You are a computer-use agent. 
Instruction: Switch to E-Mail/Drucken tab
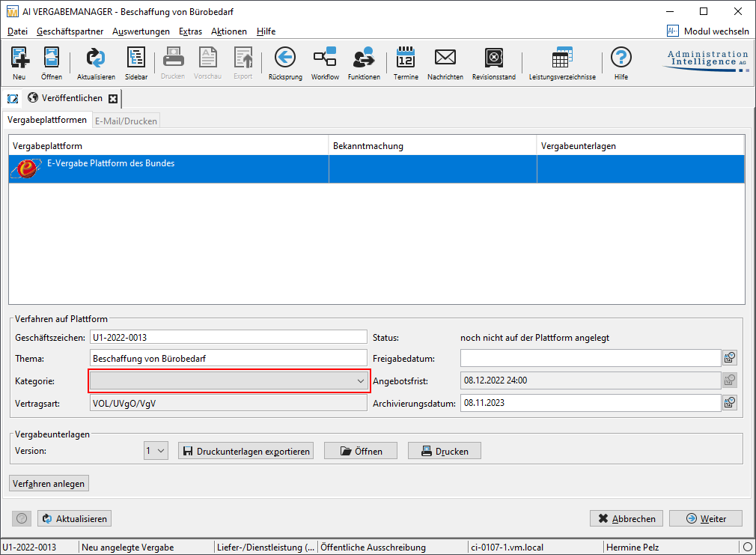click(x=126, y=121)
